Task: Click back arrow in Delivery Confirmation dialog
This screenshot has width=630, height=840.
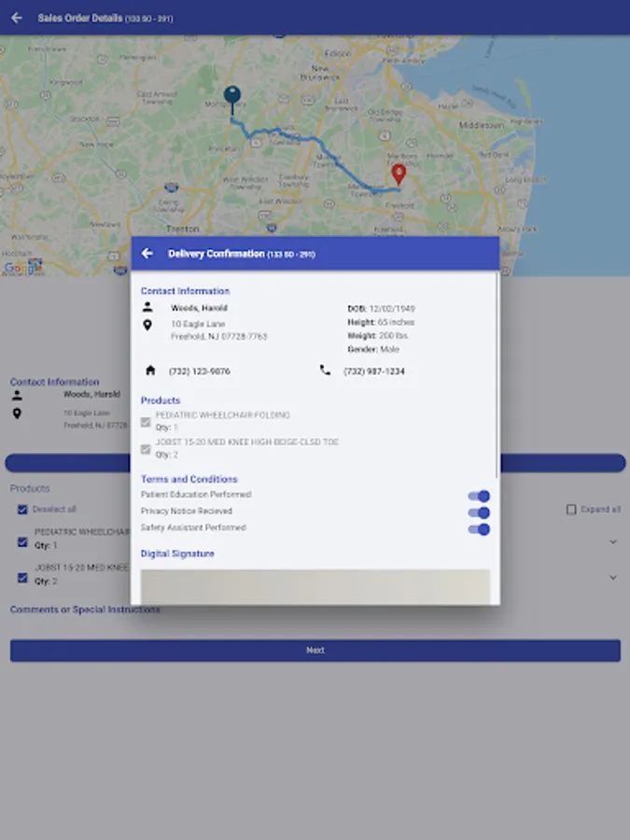Action: (147, 253)
